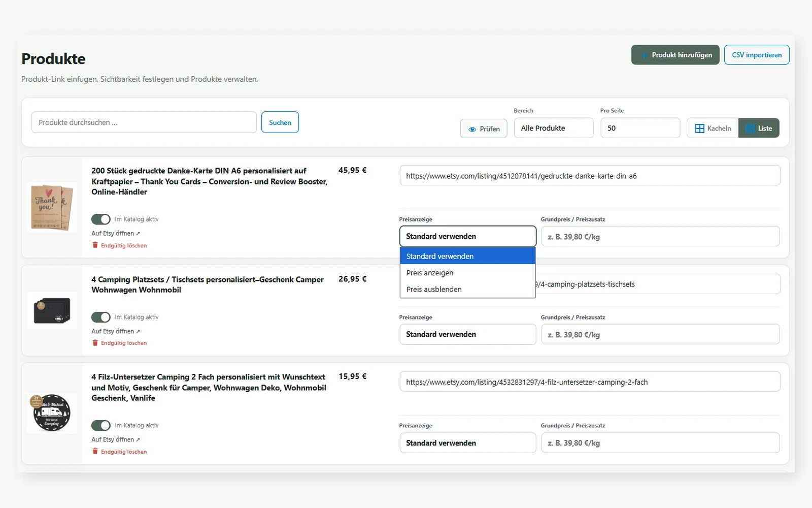Open Filz-Untersetzer product on Etsy
Viewport: 812px width, 508px height.
pos(116,439)
